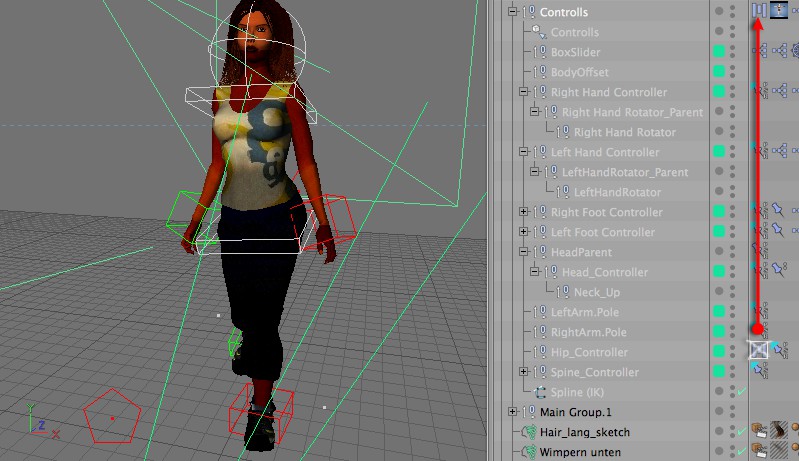Collapse Right Hand Controller hierarchy
The image size is (799, 461).
pos(523,92)
